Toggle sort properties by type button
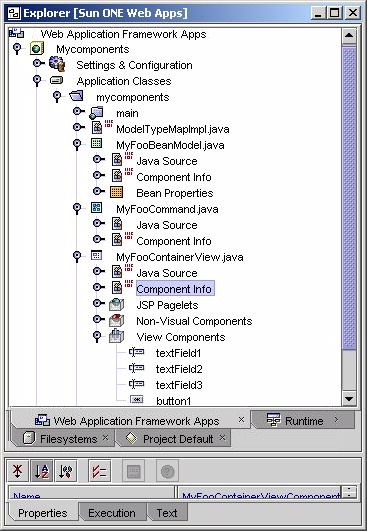 [66, 470]
